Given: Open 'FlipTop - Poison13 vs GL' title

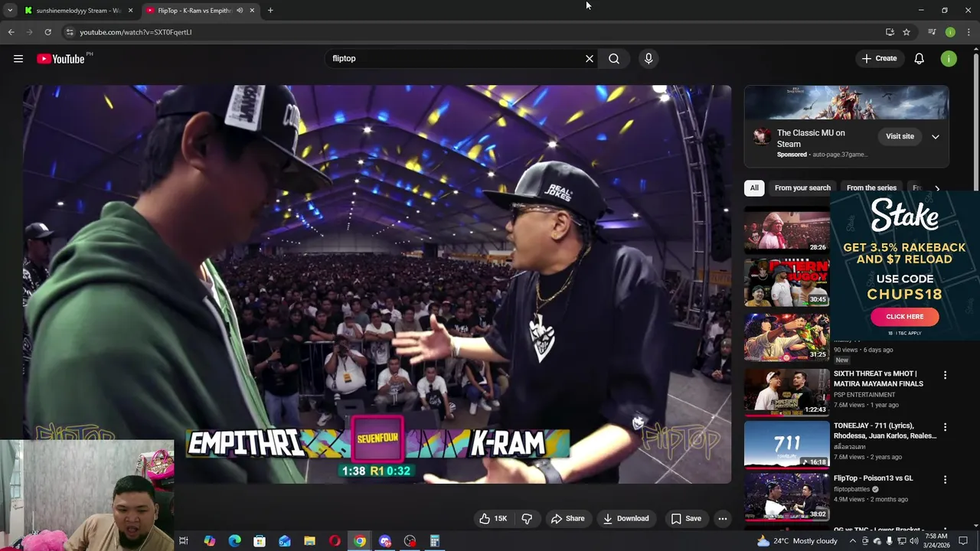Looking at the screenshot, I should tap(874, 478).
